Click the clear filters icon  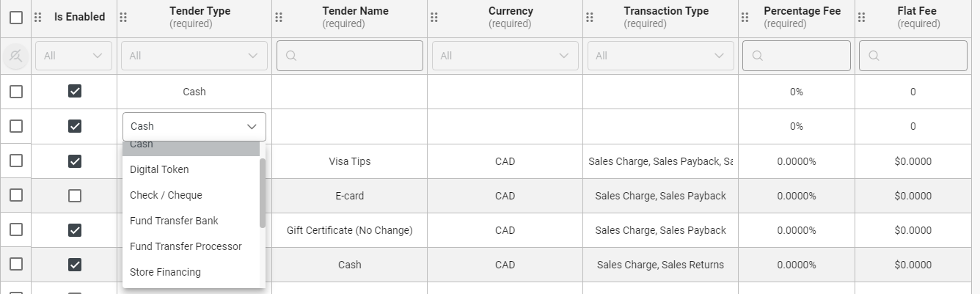click(15, 56)
